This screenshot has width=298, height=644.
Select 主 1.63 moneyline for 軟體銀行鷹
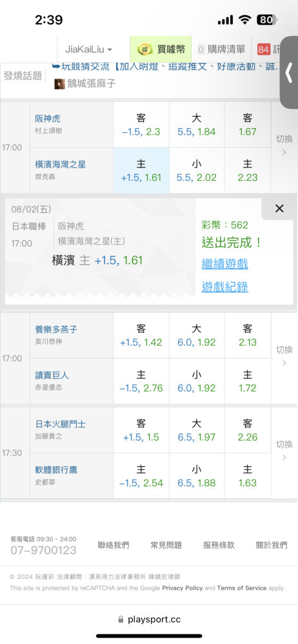click(248, 476)
